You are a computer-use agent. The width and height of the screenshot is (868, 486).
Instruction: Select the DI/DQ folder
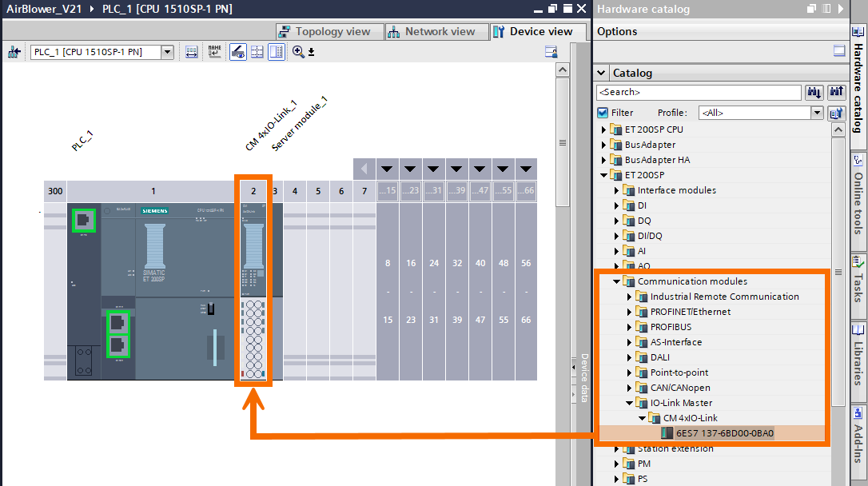pyautogui.click(x=649, y=236)
